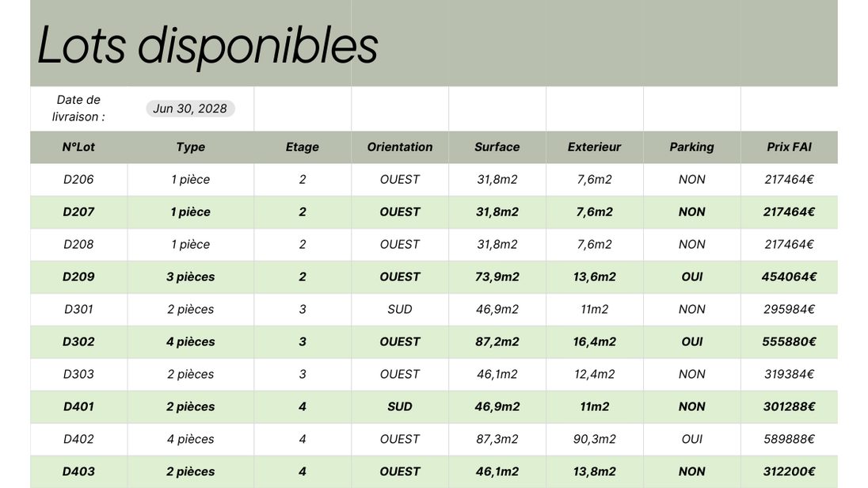This screenshot has width=868, height=488.
Task: Select the Exterieur column header
Action: click(x=594, y=147)
